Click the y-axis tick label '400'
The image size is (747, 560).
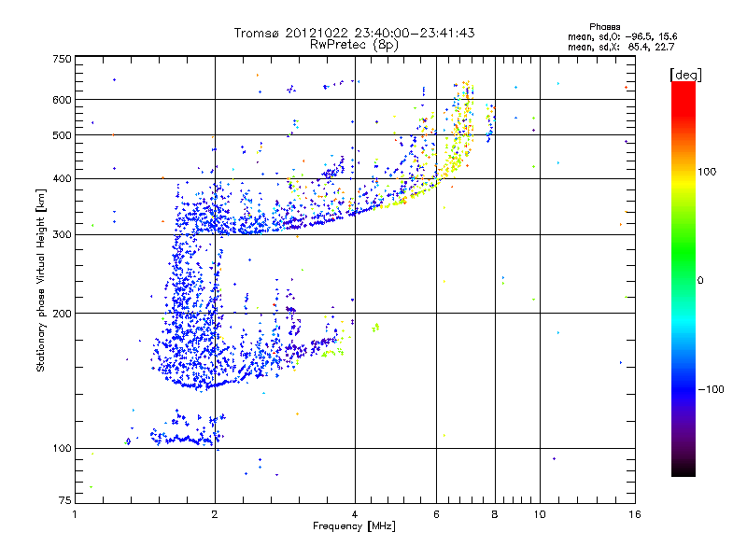[x=62, y=178]
